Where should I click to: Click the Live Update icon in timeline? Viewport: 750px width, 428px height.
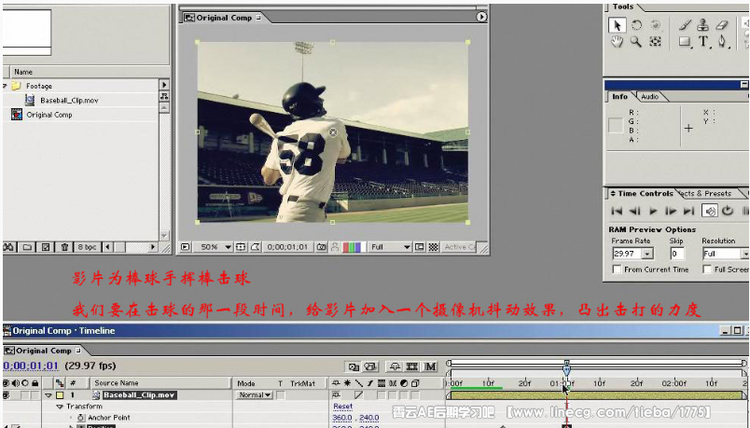[x=354, y=367]
